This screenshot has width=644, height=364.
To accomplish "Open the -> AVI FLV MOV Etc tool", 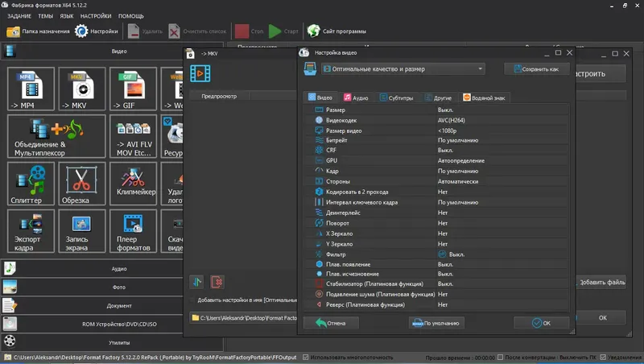I will coord(133,136).
